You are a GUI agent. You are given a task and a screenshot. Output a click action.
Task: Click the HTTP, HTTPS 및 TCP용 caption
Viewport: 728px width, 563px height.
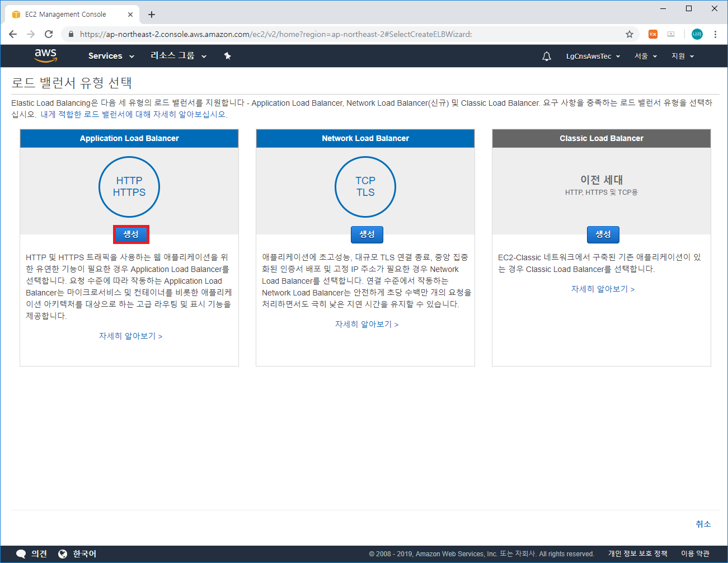pos(602,192)
